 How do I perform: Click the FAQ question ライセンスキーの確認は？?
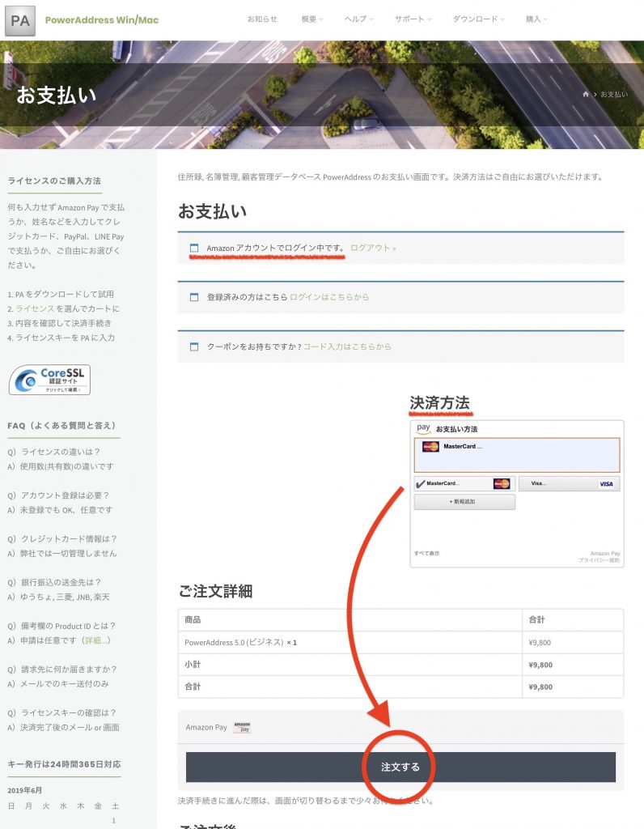tap(61, 712)
